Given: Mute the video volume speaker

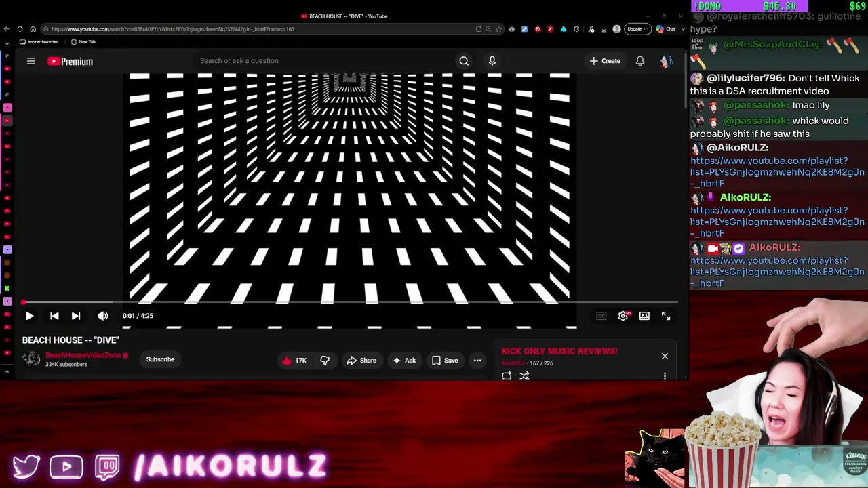Looking at the screenshot, I should (103, 316).
